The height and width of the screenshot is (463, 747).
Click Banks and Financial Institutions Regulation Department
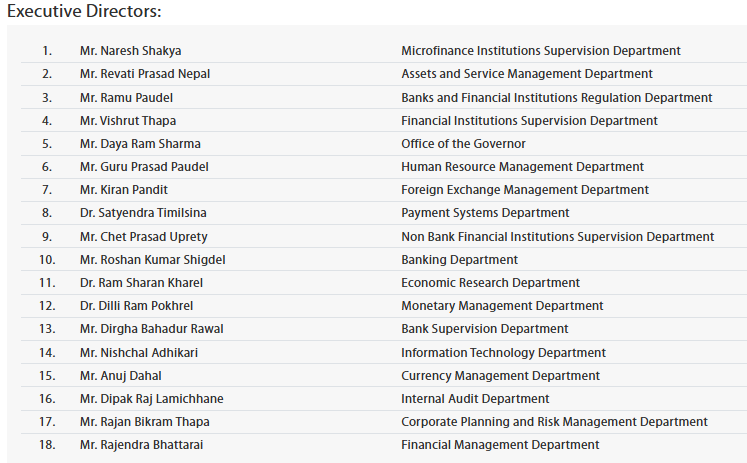coord(556,98)
